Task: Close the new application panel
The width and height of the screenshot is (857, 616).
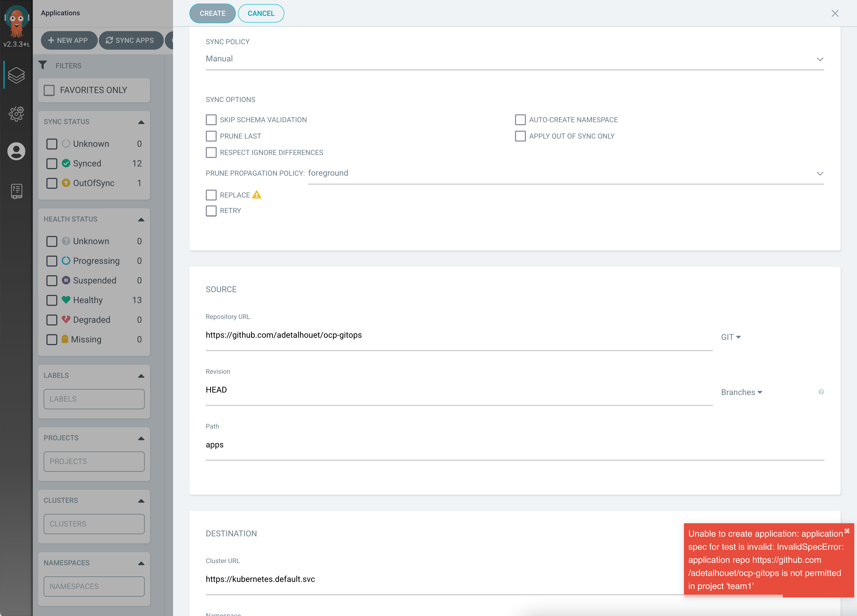Action: point(835,14)
